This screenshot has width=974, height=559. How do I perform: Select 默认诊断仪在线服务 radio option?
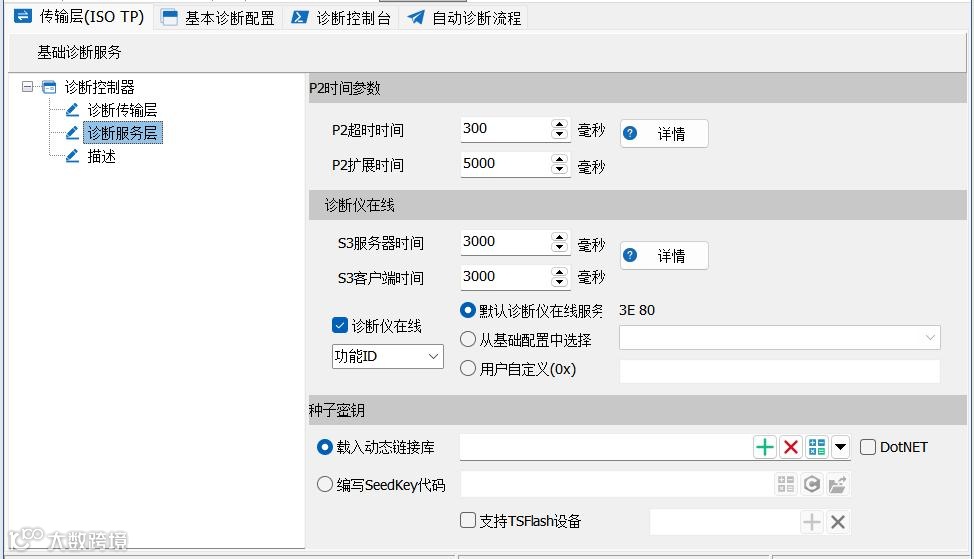[468, 310]
